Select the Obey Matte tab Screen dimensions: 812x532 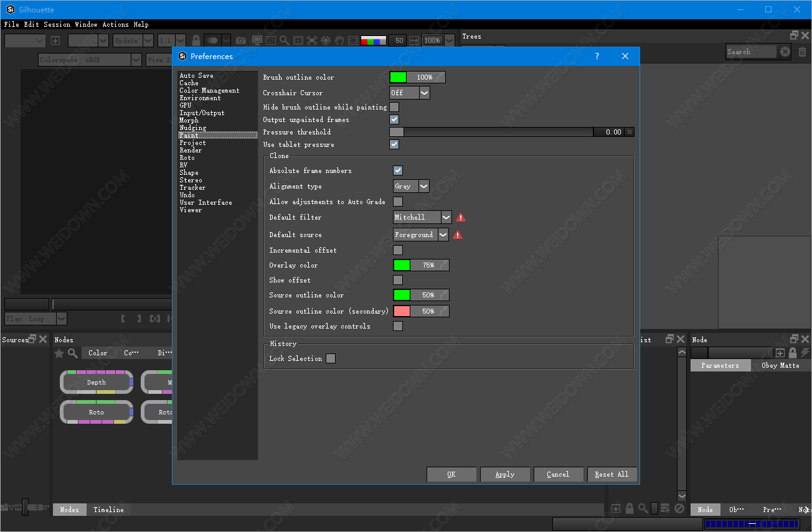780,365
